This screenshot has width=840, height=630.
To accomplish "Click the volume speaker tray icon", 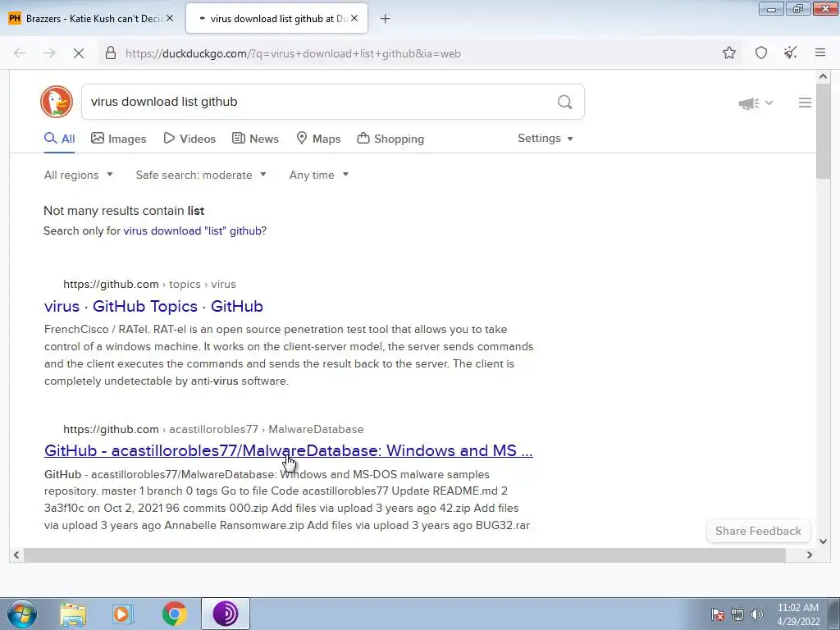I will (757, 614).
